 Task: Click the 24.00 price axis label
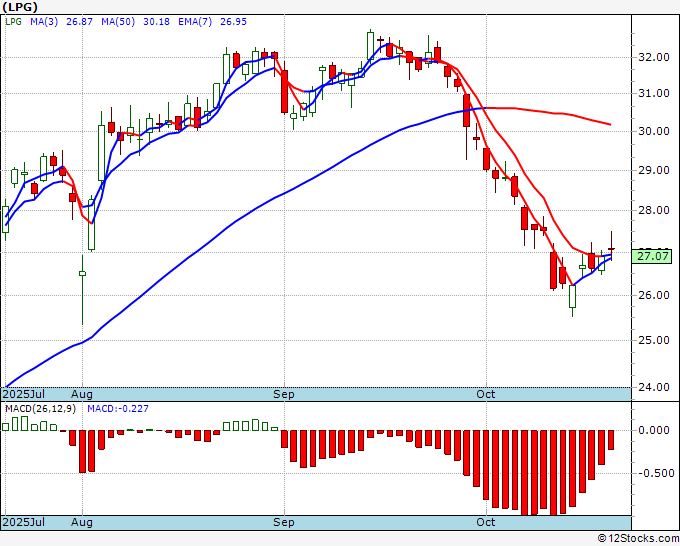tap(654, 387)
